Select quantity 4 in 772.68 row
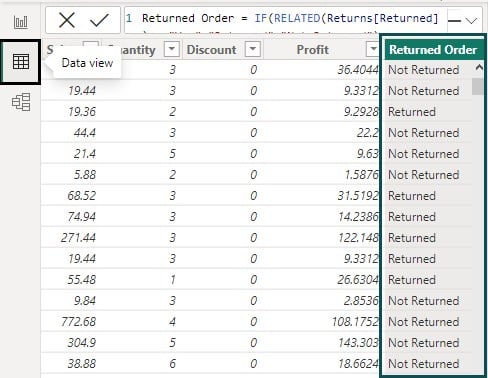Screen dimensions: 488x378 (172, 322)
